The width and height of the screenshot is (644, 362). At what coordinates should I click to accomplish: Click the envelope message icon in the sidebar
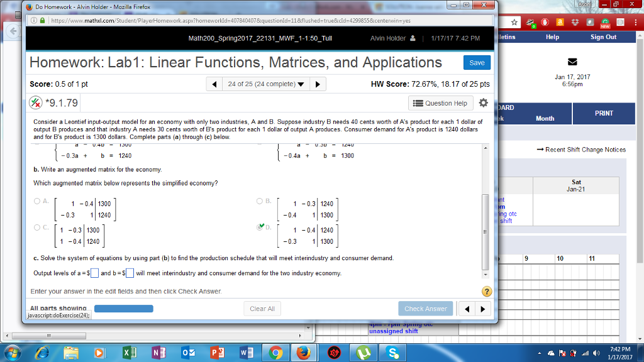[x=572, y=62]
